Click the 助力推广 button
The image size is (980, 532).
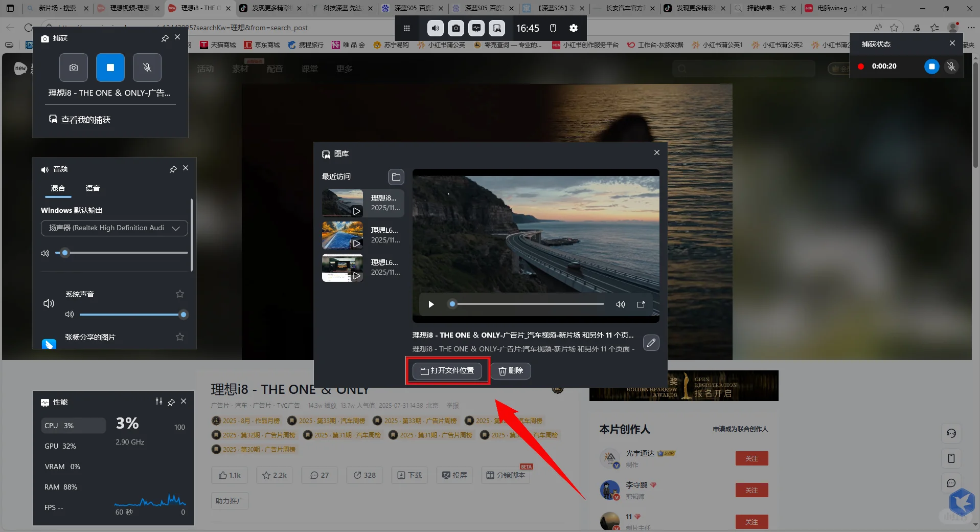coord(230,501)
